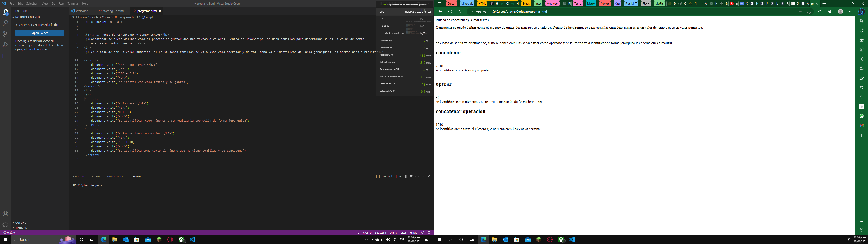Open Edge Settings and more menu
The height and width of the screenshot is (244, 868).
click(x=851, y=12)
